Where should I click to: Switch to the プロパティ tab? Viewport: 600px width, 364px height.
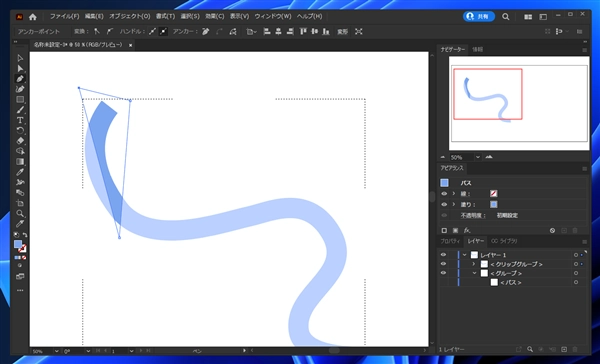pyautogui.click(x=450, y=241)
